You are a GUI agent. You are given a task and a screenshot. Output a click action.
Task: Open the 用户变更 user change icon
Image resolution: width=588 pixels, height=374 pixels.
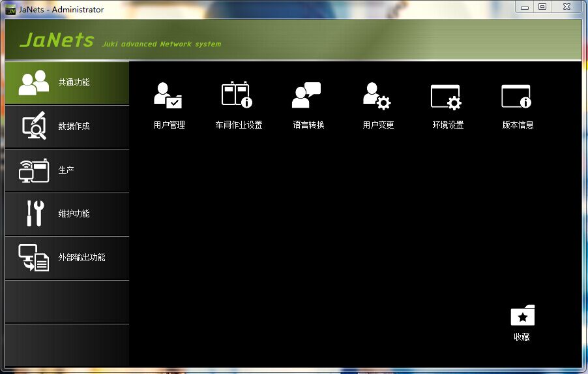tap(377, 96)
